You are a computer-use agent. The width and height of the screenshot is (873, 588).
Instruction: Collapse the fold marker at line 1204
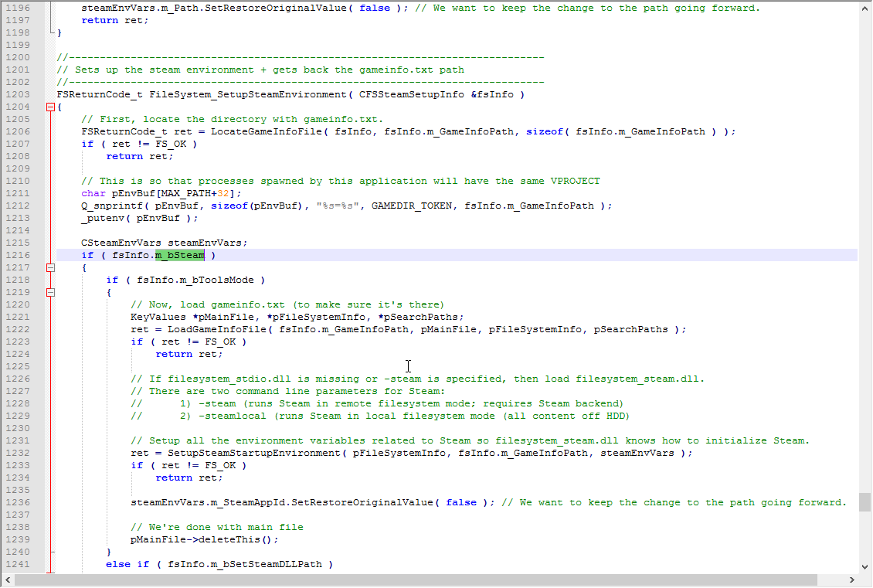[x=50, y=107]
